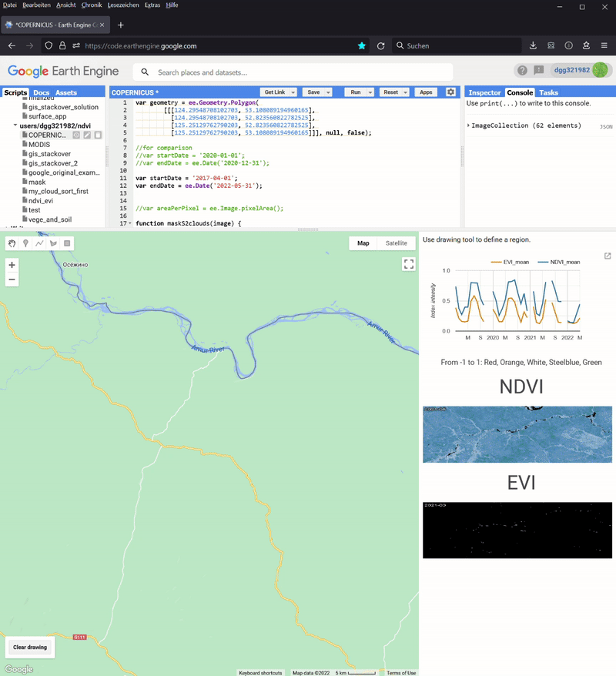This screenshot has height=676, width=616.
Task: Click the Clear drawing button
Action: coord(31,647)
